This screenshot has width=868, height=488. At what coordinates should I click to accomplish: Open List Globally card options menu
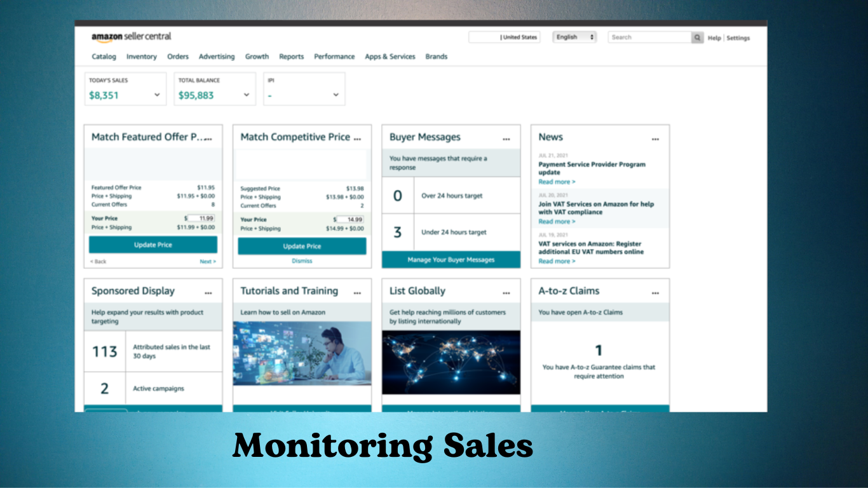coord(506,293)
